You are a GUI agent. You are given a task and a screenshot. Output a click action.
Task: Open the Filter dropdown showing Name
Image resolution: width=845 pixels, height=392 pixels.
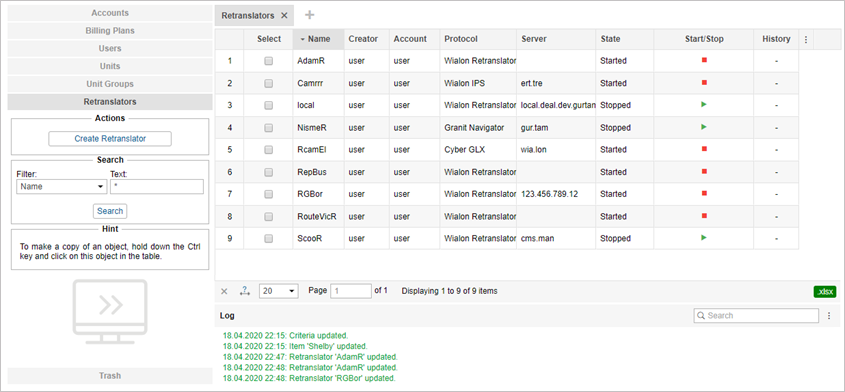pos(61,187)
